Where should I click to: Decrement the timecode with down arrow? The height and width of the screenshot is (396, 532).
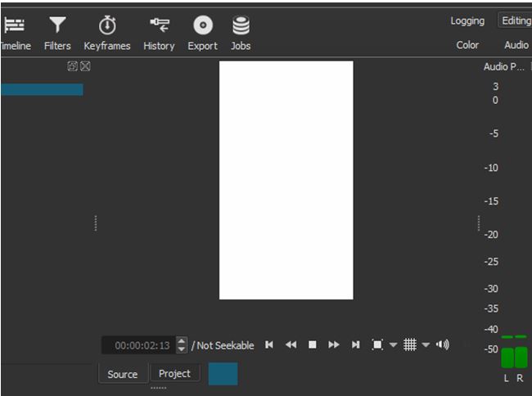click(182, 349)
